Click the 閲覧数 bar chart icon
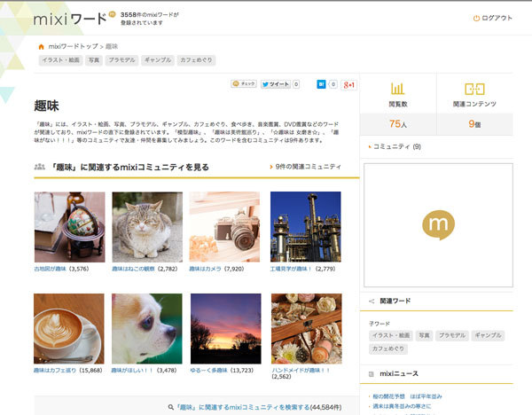This screenshot has height=415, width=532. pyautogui.click(x=397, y=89)
